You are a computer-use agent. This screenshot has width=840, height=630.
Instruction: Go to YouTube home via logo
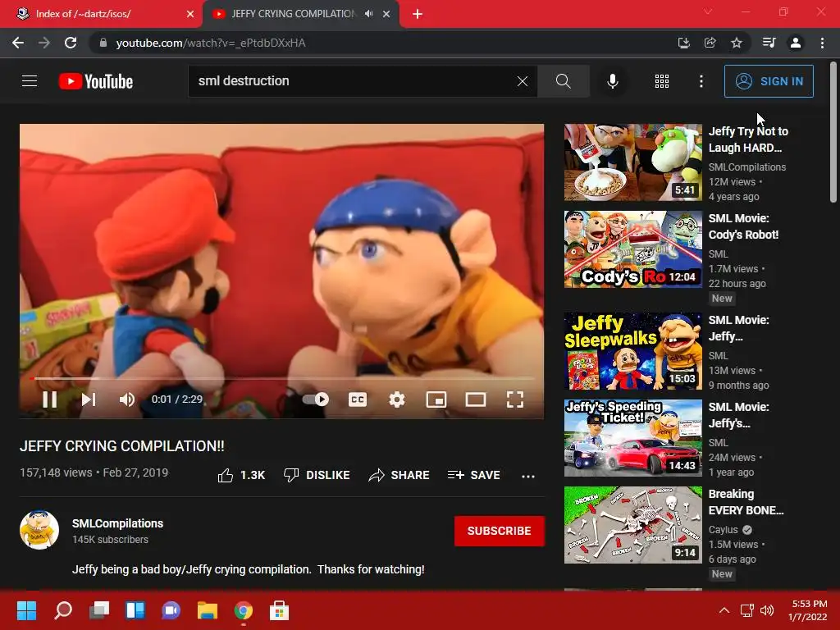[96, 81]
